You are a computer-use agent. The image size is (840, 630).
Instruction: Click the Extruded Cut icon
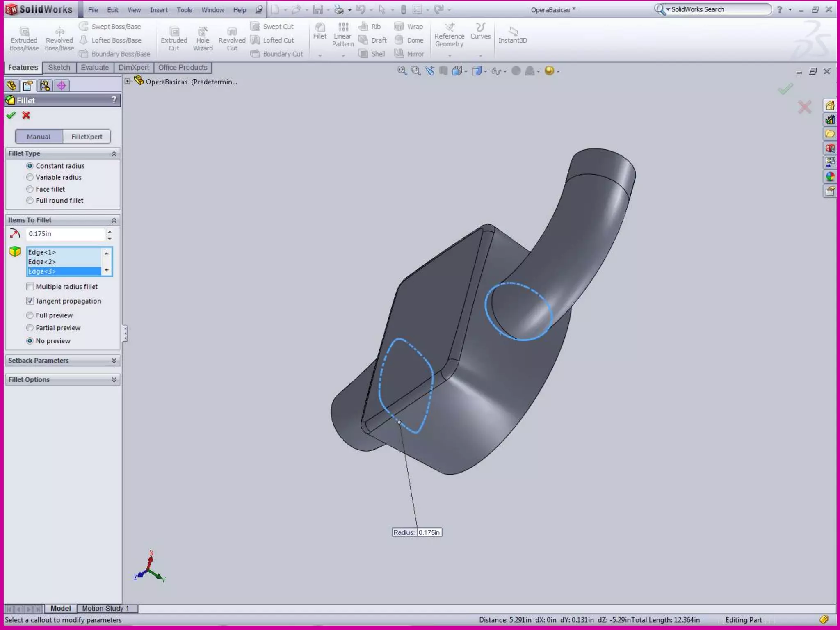coord(174,32)
